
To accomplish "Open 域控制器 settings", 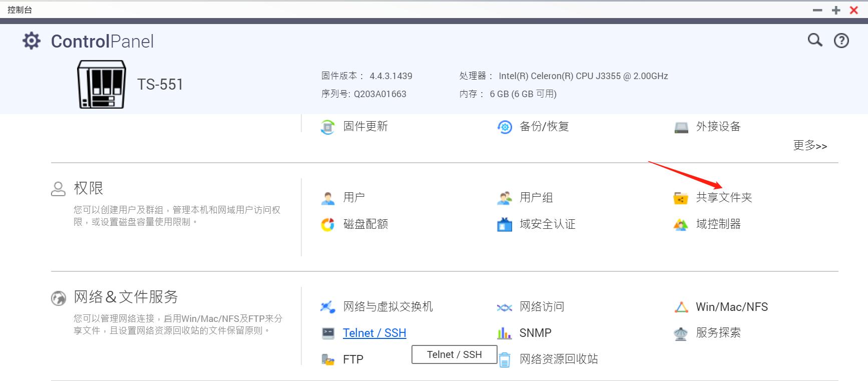I will 718,224.
